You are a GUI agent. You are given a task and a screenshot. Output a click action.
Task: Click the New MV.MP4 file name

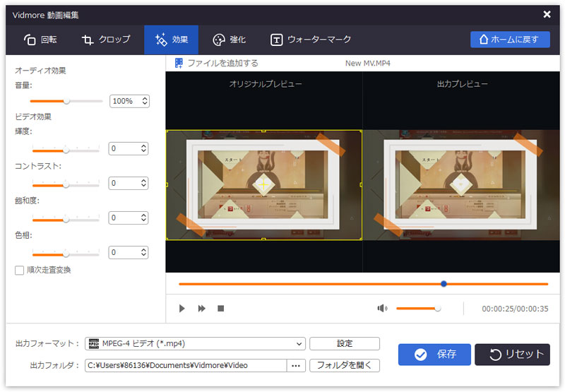[x=367, y=64]
